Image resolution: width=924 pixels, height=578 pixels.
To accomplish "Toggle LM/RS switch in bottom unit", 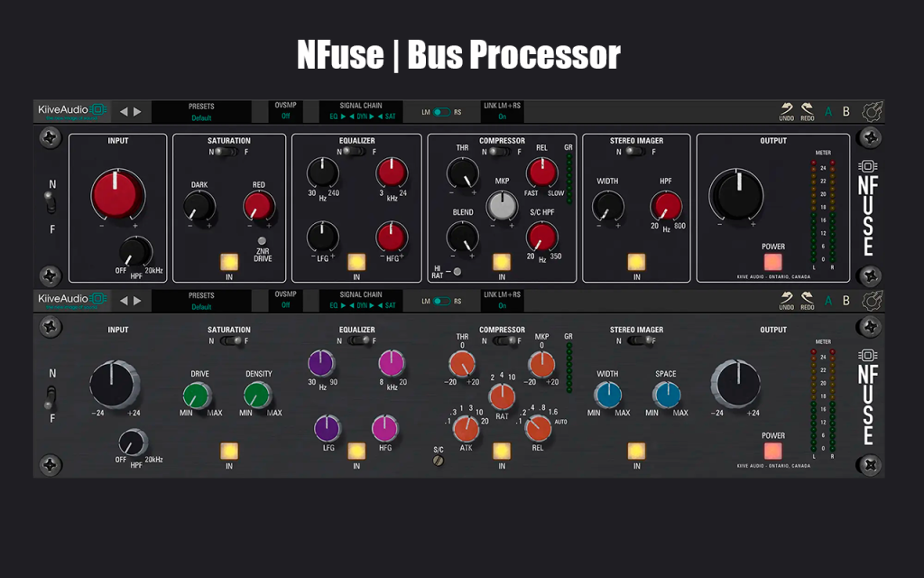I will [x=441, y=301].
